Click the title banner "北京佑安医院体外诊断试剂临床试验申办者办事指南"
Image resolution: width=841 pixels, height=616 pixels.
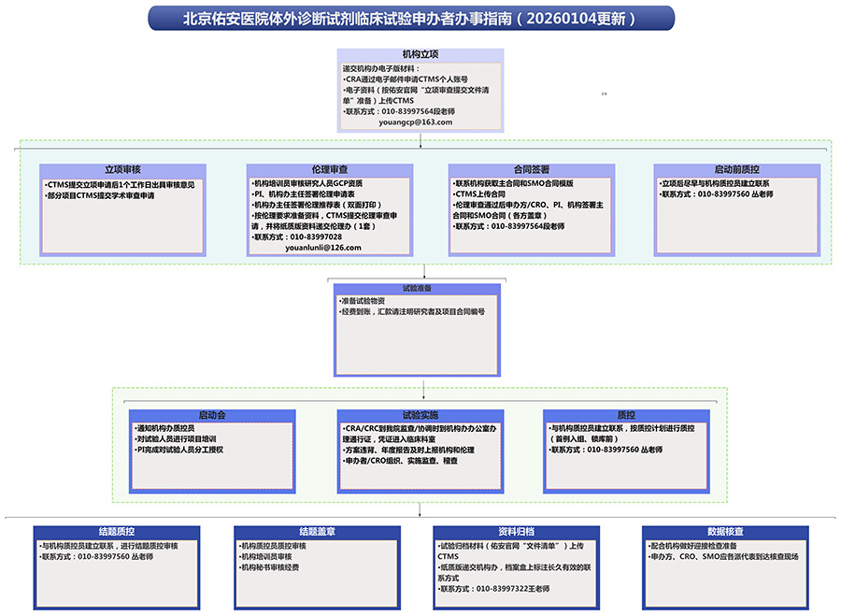click(x=411, y=19)
